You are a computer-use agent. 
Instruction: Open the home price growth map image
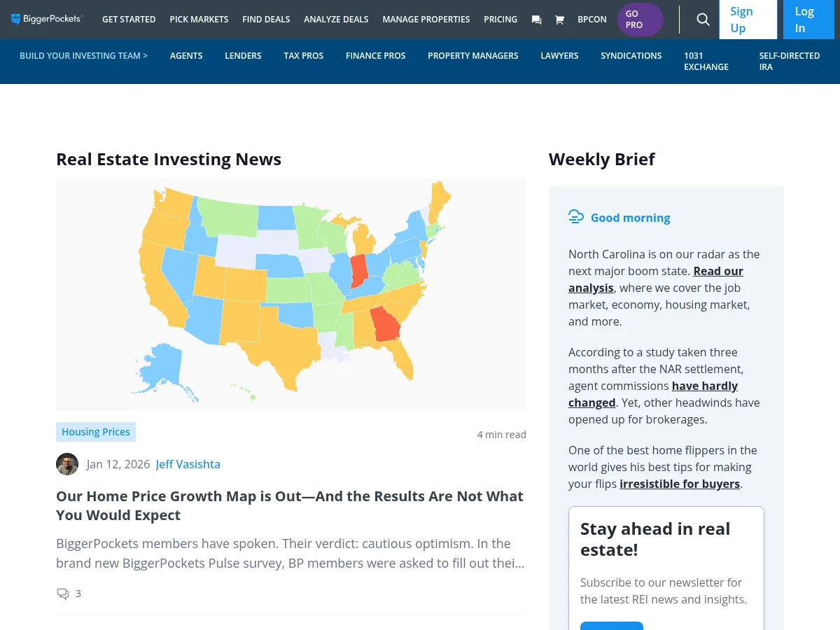291,294
